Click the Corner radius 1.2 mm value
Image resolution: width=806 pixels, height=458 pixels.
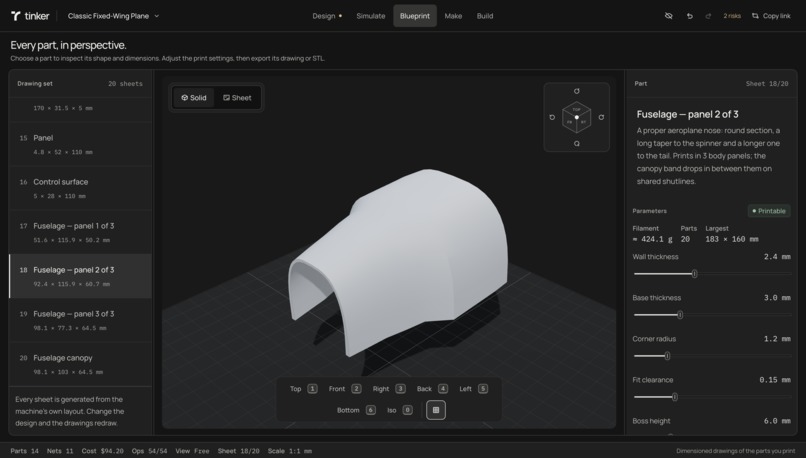(777, 339)
